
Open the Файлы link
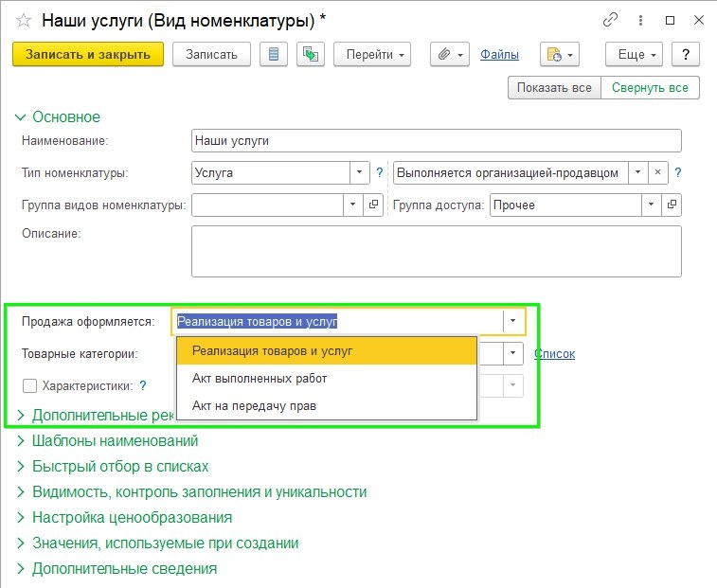click(499, 54)
